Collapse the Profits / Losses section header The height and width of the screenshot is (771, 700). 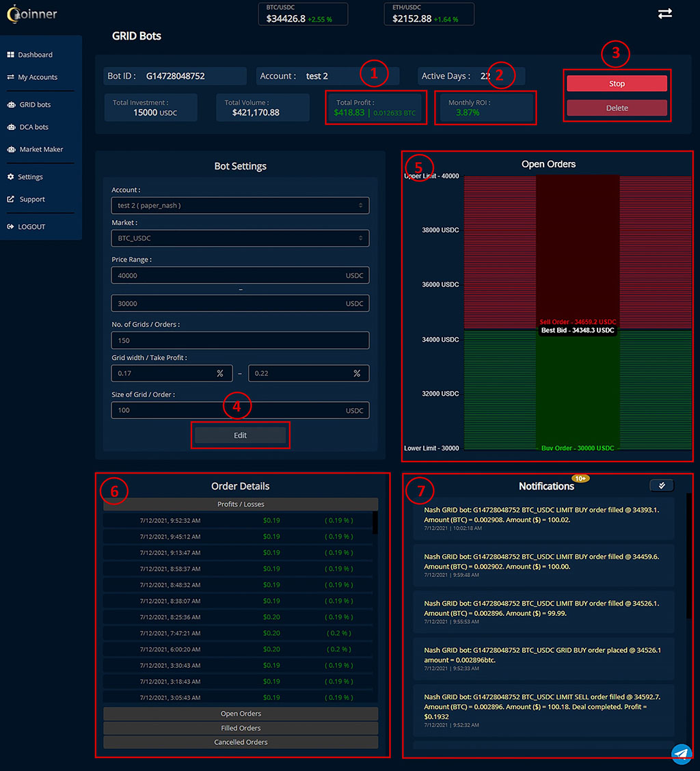241,504
